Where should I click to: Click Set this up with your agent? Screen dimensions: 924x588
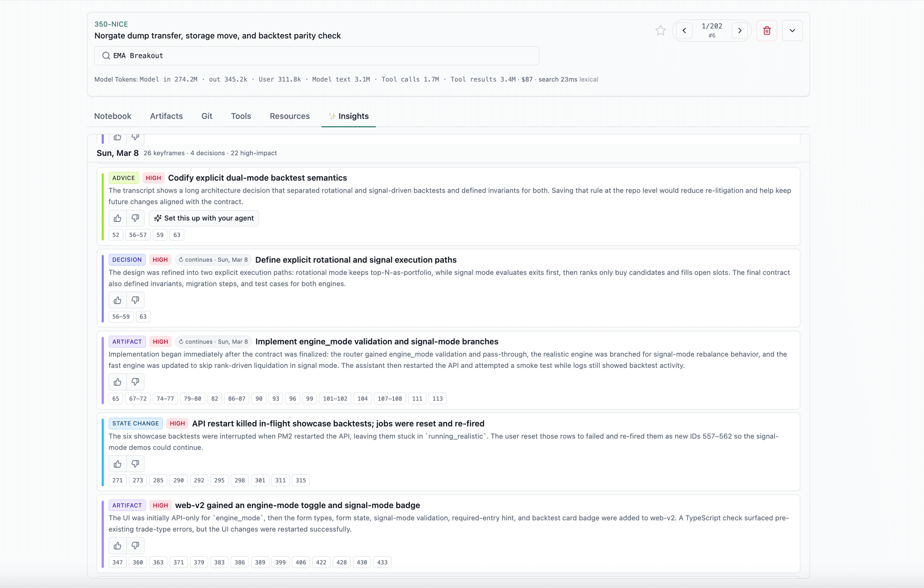coord(204,218)
